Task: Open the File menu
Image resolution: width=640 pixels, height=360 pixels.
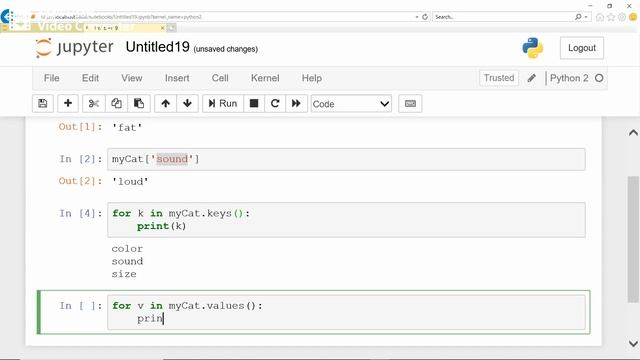Action: 51,78
